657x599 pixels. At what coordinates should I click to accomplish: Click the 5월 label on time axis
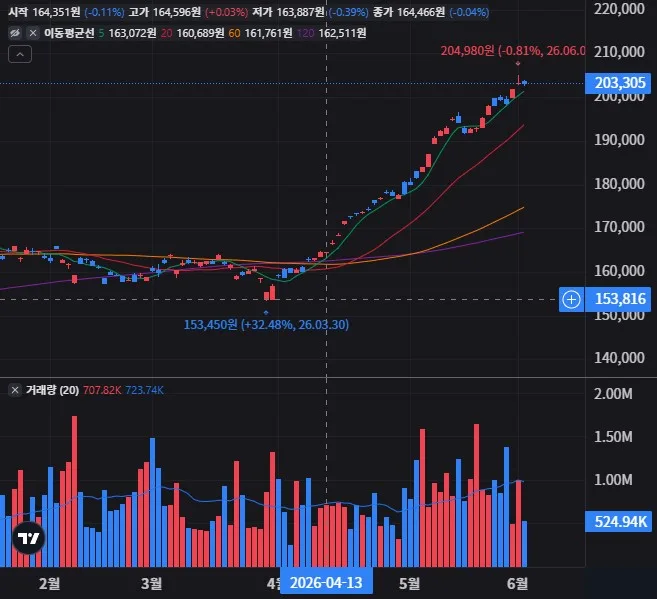click(x=409, y=583)
